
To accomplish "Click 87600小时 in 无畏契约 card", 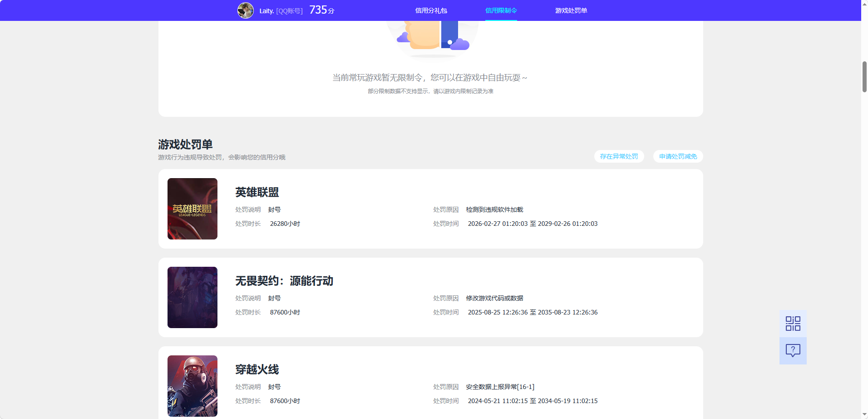I will (x=285, y=312).
